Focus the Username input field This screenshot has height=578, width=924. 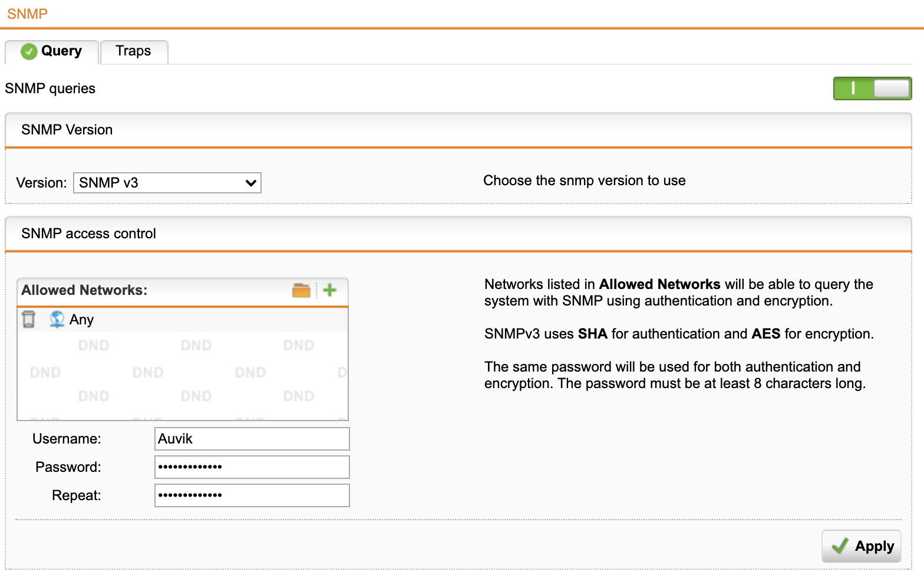tap(252, 439)
